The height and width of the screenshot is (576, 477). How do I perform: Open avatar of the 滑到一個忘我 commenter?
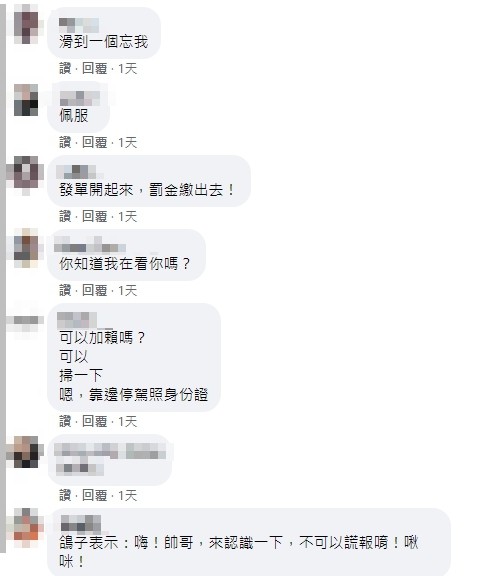[x=26, y=24]
